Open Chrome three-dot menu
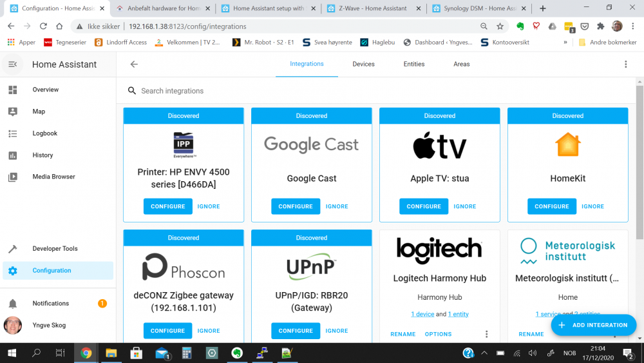This screenshot has width=644, height=363. tap(633, 26)
